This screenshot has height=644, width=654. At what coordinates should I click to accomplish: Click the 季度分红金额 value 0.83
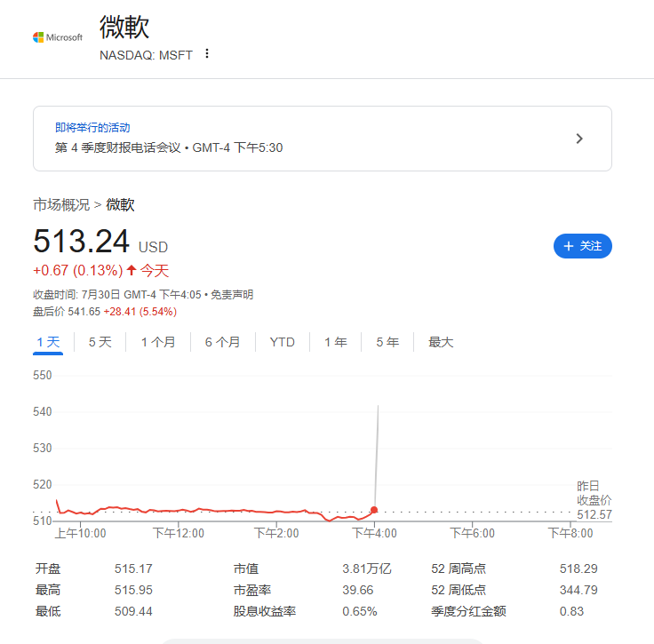click(571, 611)
